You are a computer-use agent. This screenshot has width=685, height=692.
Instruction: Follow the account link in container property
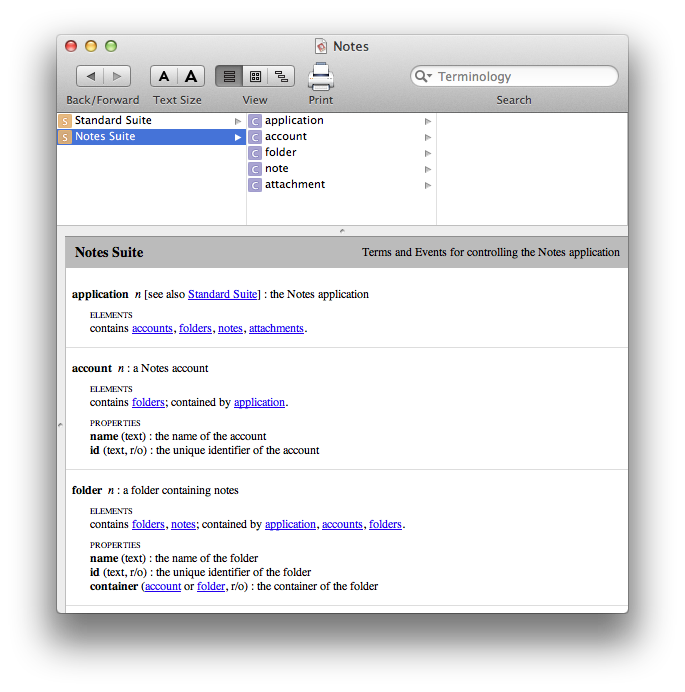[163, 587]
